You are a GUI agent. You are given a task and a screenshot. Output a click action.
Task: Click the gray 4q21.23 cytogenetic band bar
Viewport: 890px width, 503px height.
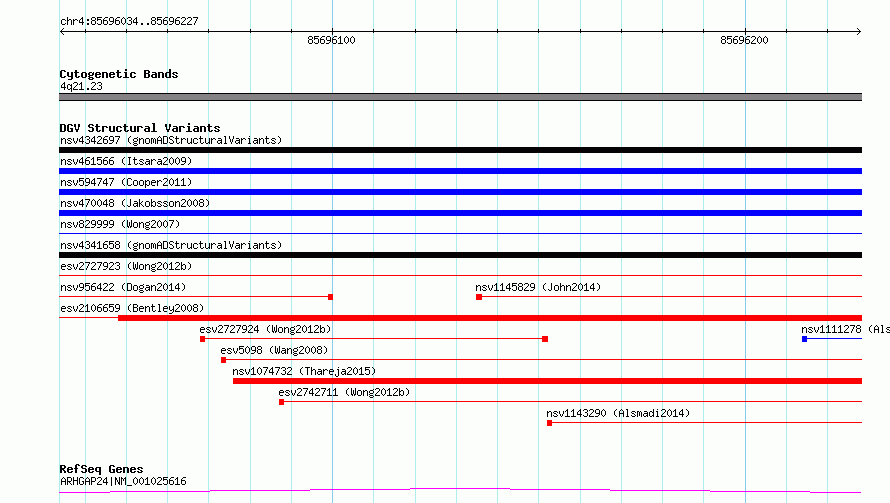(460, 97)
